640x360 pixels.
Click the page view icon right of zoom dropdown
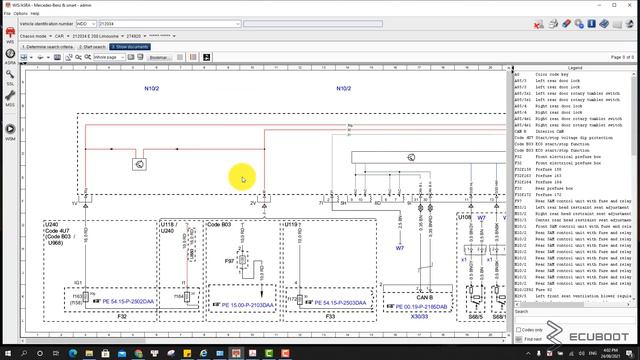click(131, 58)
